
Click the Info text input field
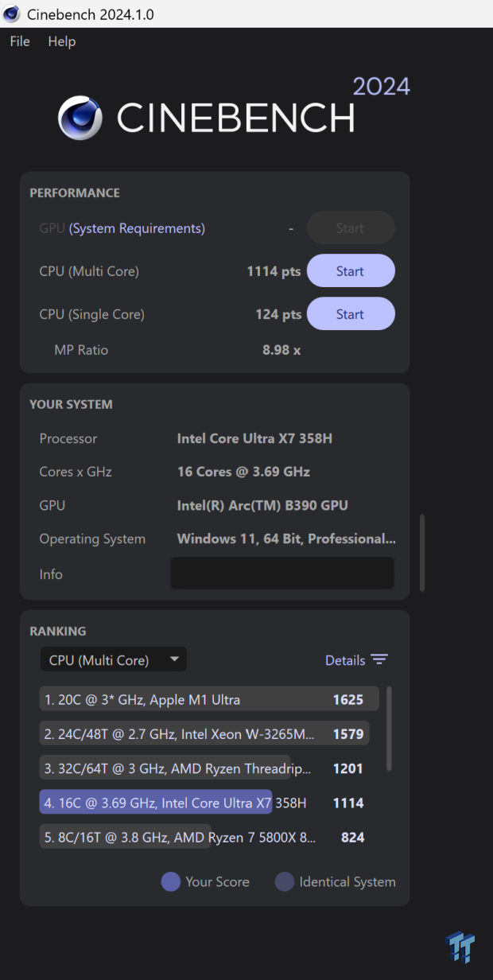pos(282,574)
